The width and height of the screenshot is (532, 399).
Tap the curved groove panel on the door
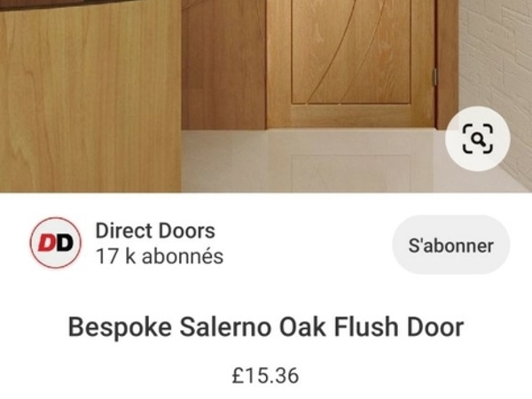[x=351, y=51]
